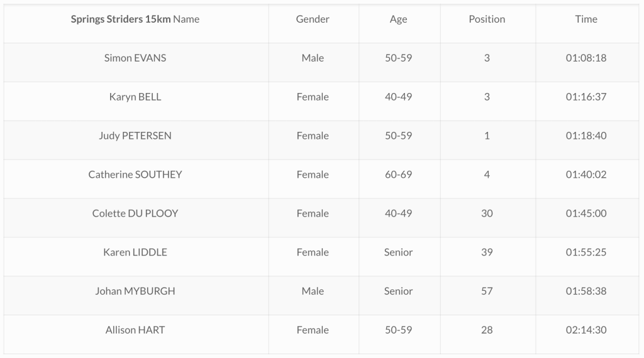This screenshot has width=644, height=358.
Task: Click position 39 for Karen LIDDLE
Action: (487, 252)
